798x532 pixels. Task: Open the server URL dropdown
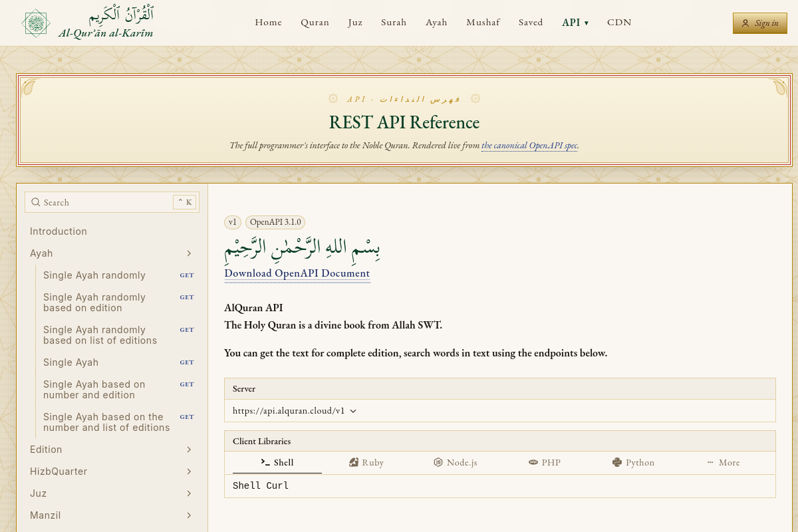click(x=295, y=411)
